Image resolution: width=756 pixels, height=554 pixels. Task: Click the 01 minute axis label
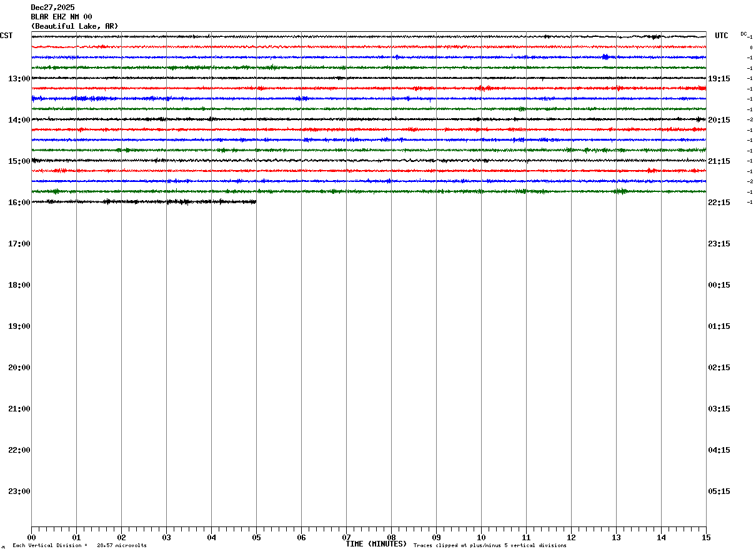pos(76,538)
